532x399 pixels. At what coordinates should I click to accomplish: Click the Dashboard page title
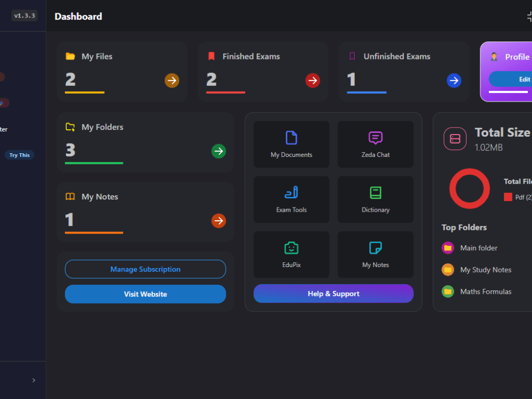click(x=78, y=16)
